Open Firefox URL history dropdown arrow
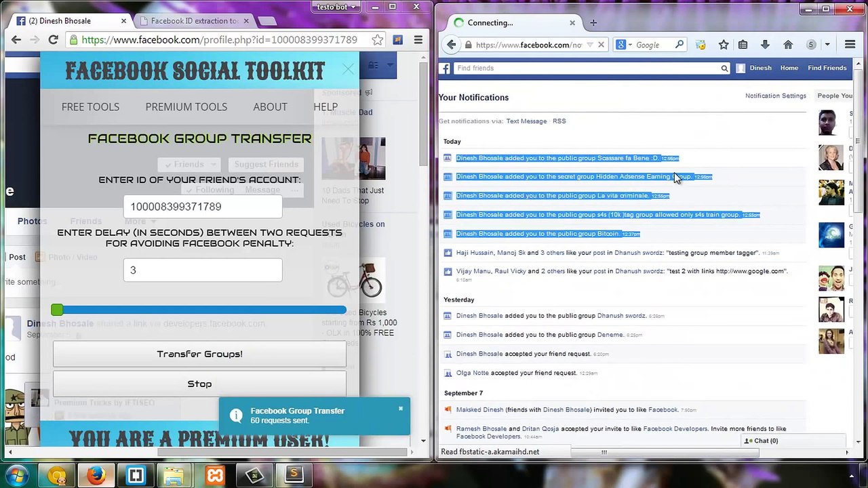This screenshot has height=488, width=868. [x=589, y=45]
